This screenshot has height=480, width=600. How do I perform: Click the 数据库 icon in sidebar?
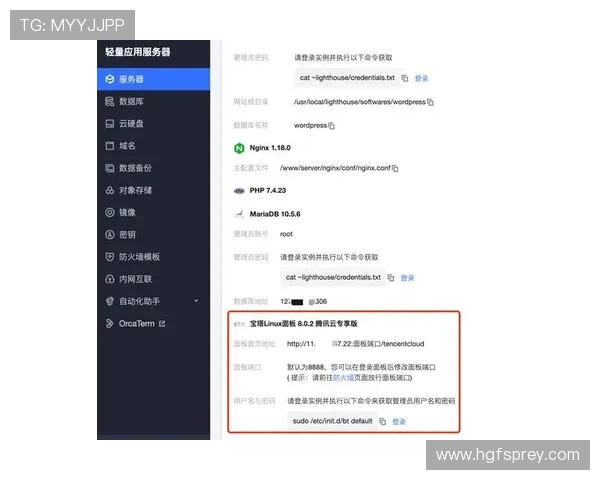[110, 101]
